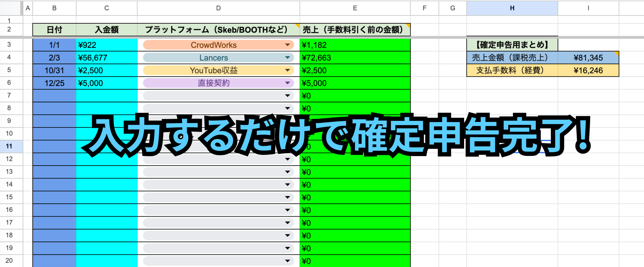Select the 売上 header cell with note marker

(355, 30)
